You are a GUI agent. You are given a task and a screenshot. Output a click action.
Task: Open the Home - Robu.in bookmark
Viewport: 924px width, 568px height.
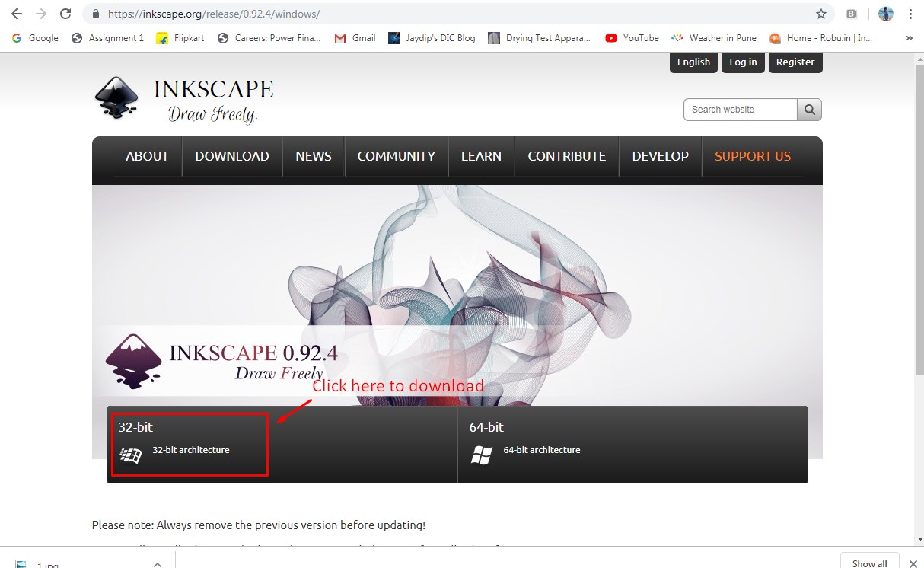(x=821, y=37)
